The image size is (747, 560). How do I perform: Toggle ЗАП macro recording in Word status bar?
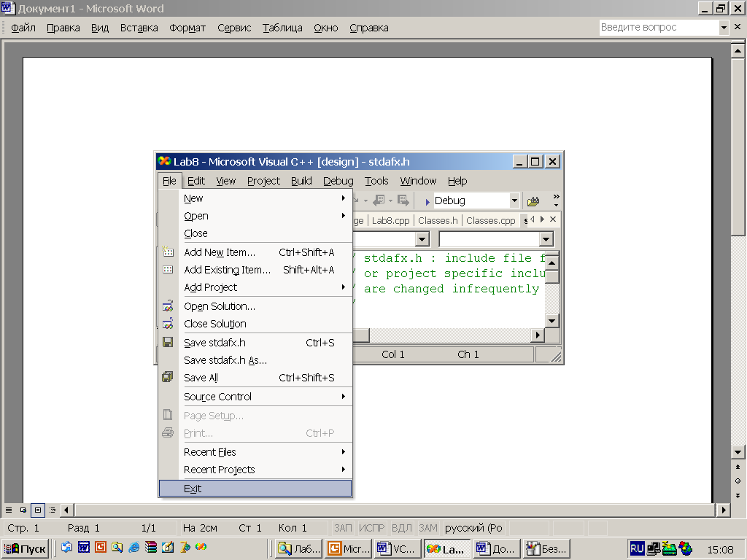coord(343,528)
